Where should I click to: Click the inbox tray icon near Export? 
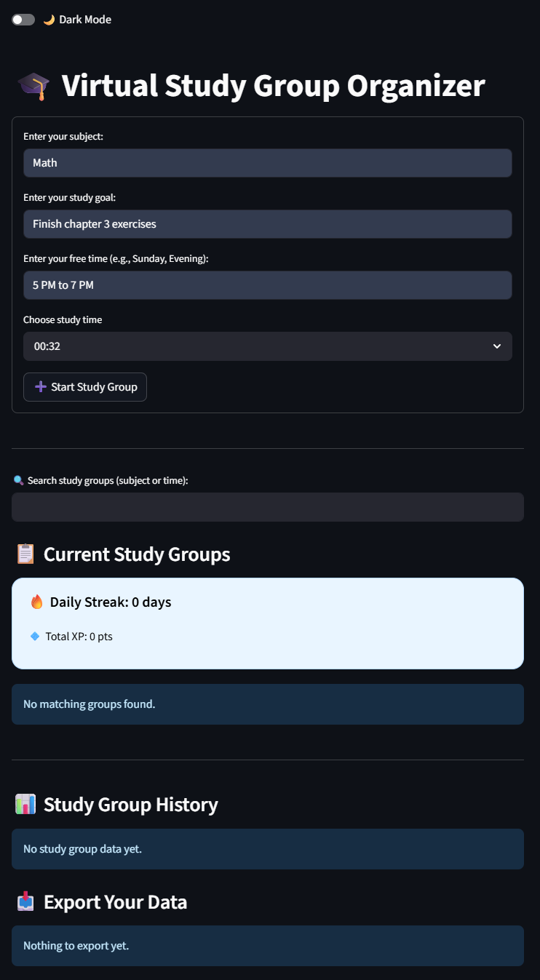point(25,902)
